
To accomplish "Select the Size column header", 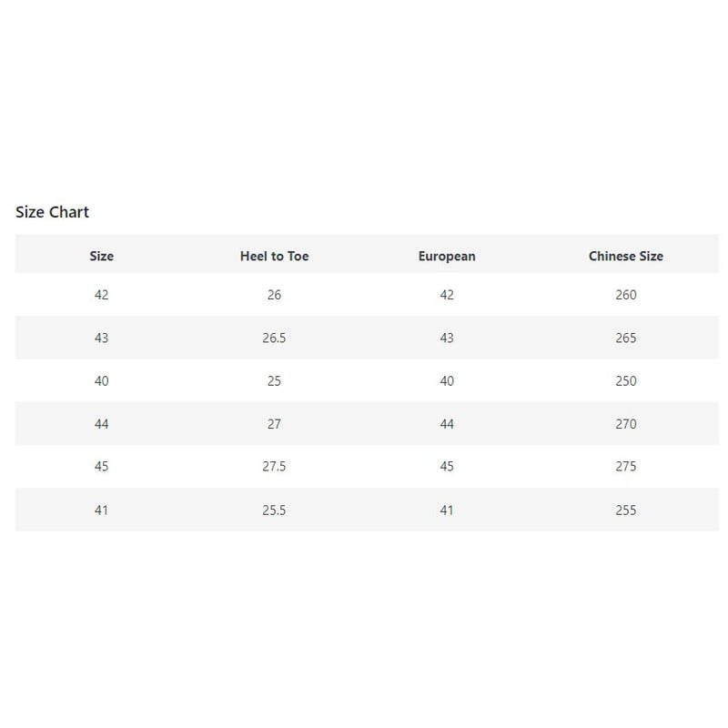I will click(x=101, y=256).
